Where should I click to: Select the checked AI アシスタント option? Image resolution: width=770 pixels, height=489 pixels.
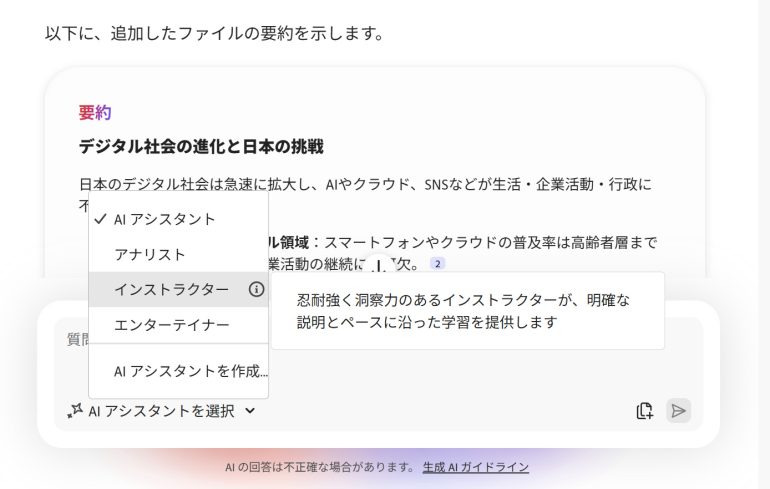164,219
